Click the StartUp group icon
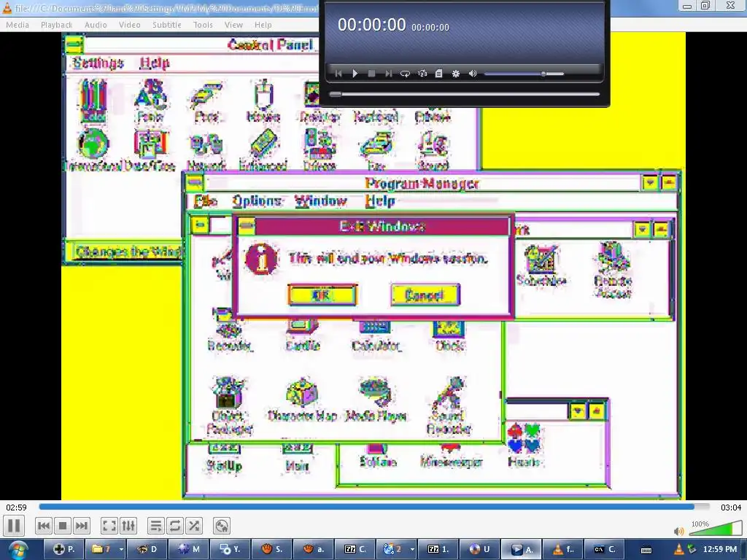Viewport: 747px width, 560px height. pyautogui.click(x=224, y=457)
